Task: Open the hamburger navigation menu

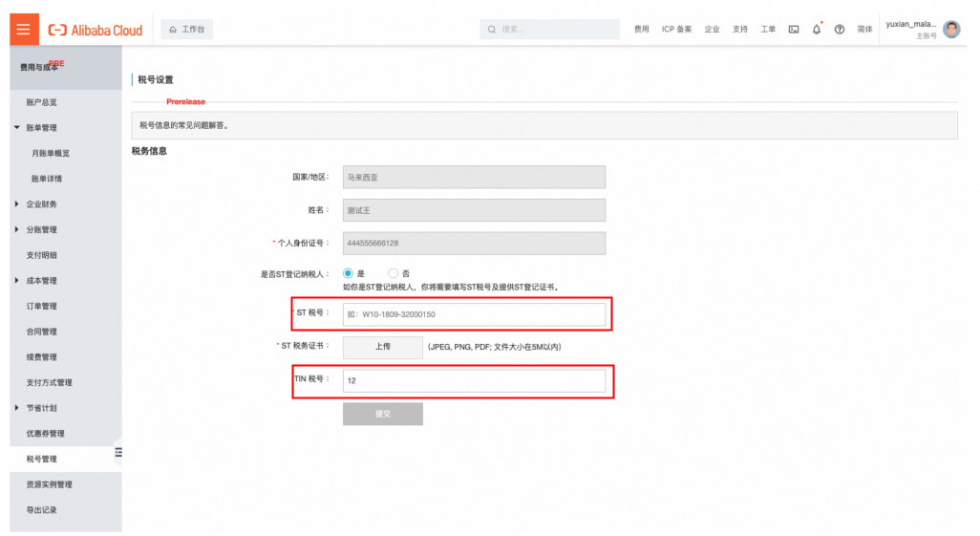Action: (x=24, y=30)
